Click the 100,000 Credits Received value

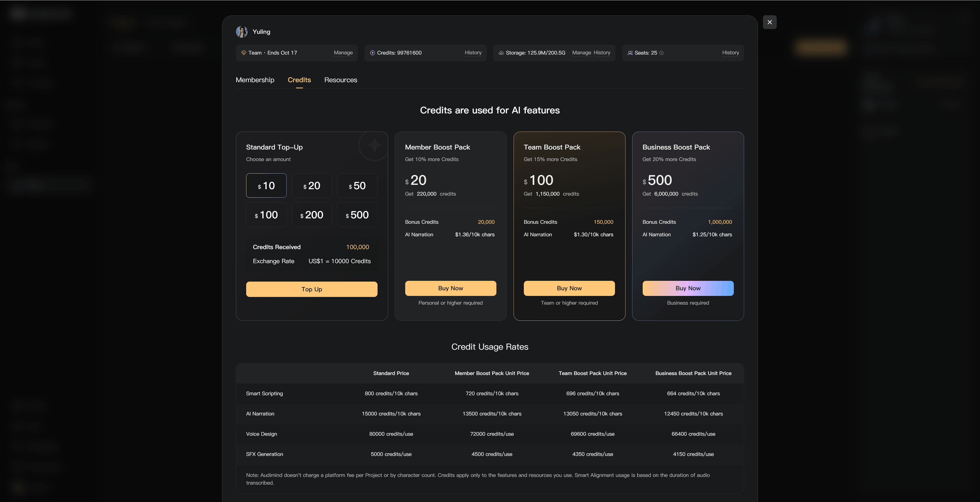357,247
